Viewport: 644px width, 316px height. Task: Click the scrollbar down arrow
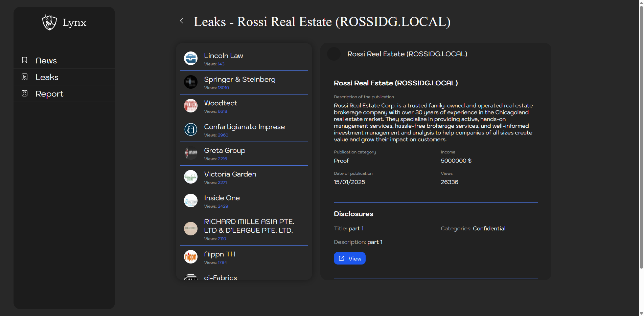click(x=641, y=313)
